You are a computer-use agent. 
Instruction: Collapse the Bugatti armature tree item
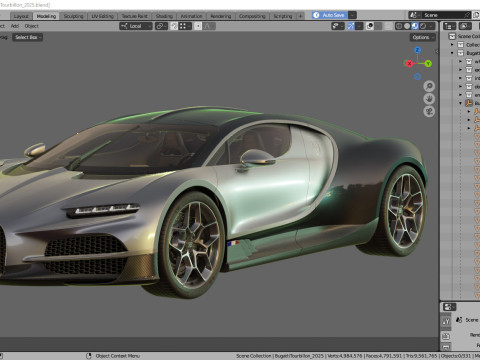tap(460, 103)
